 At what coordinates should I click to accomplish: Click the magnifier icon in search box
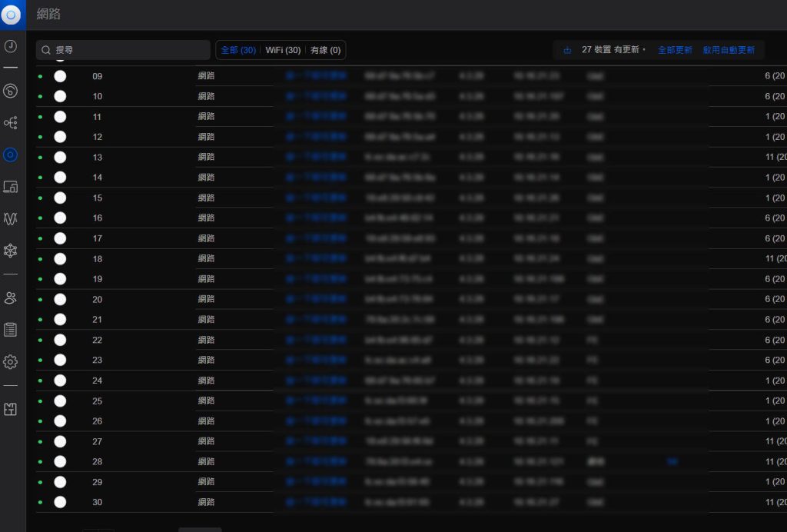pos(45,50)
